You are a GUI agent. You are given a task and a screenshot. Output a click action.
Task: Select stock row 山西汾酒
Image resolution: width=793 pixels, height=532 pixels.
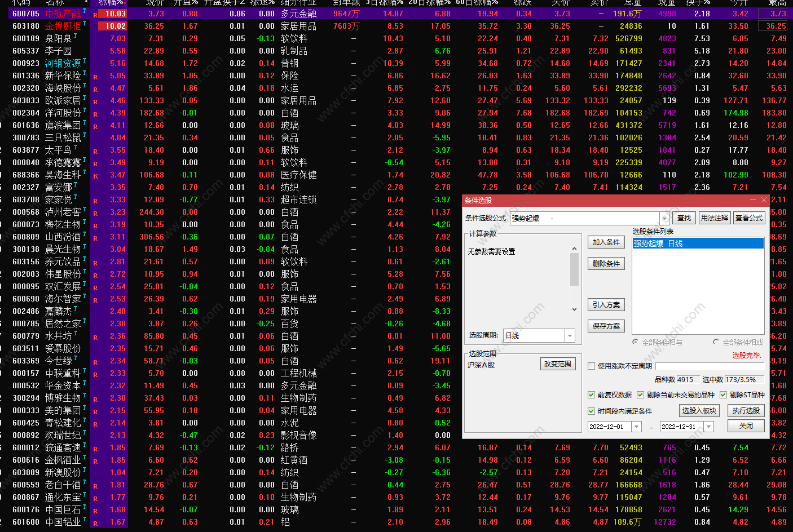point(231,237)
